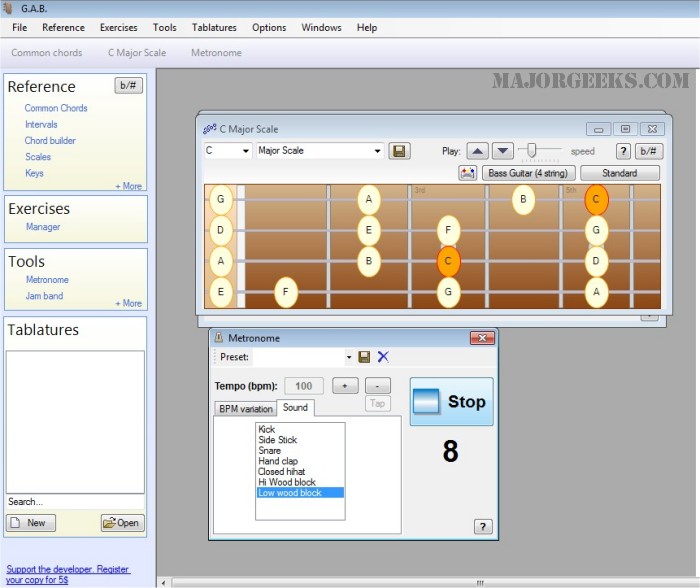Play the scale descending with down arrow
Image resolution: width=700 pixels, height=588 pixels.
503,151
